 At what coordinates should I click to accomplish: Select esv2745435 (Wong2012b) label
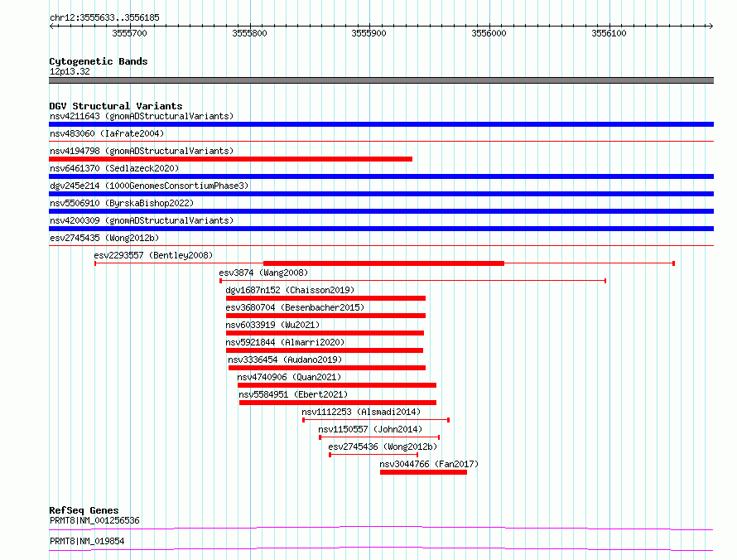[104, 238]
